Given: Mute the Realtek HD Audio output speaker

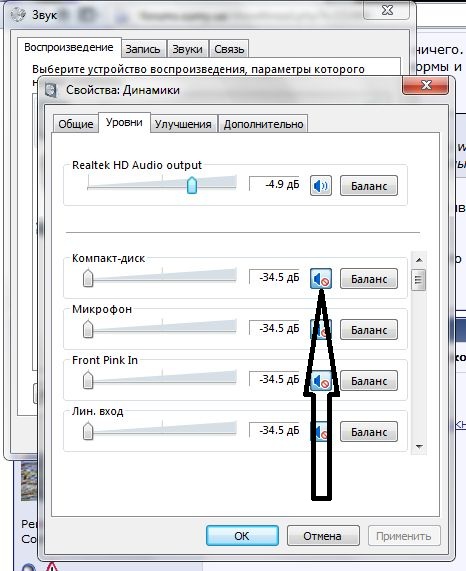Looking at the screenshot, I should pyautogui.click(x=321, y=186).
